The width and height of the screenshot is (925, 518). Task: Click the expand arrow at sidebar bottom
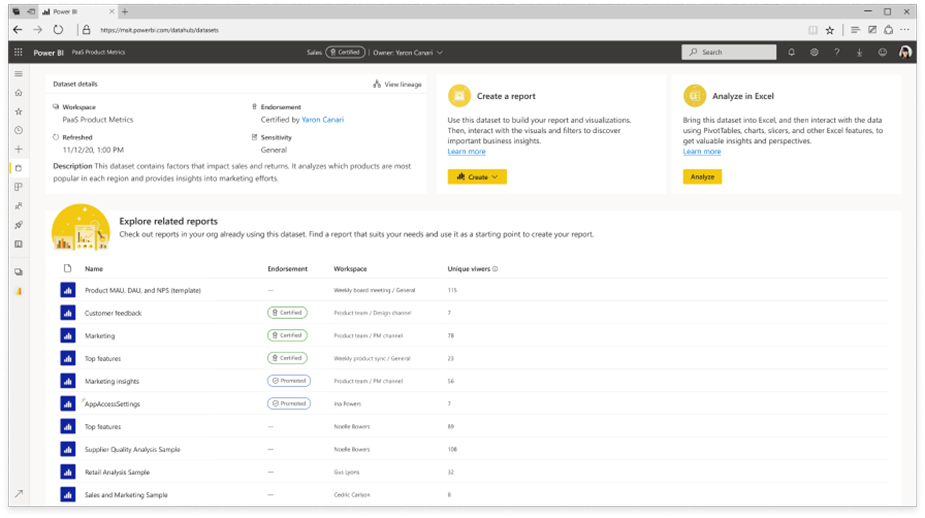19,494
